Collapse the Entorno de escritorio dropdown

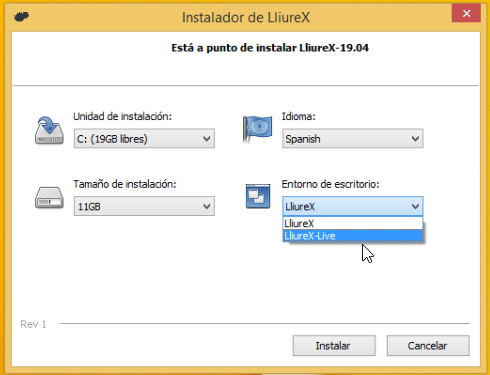click(x=353, y=206)
